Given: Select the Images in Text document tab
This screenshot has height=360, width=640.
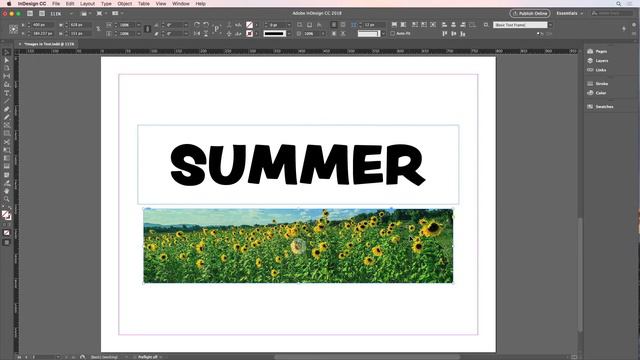Looking at the screenshot, I should pos(49,44).
